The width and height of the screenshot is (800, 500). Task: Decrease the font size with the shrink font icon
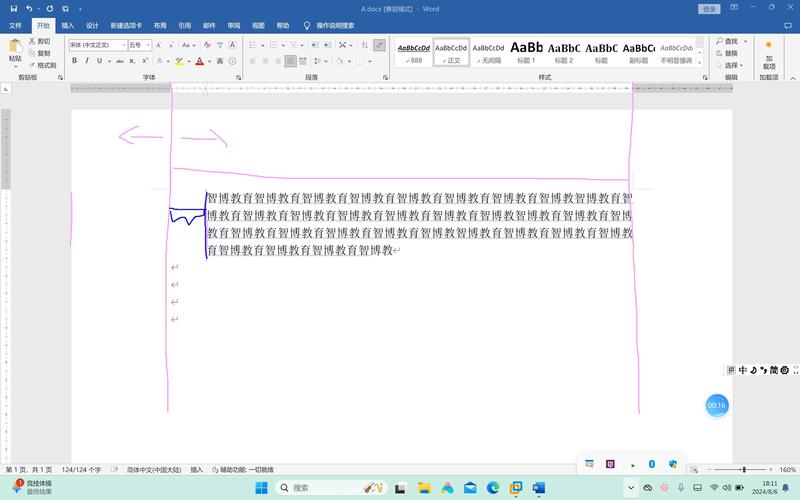tap(171, 45)
